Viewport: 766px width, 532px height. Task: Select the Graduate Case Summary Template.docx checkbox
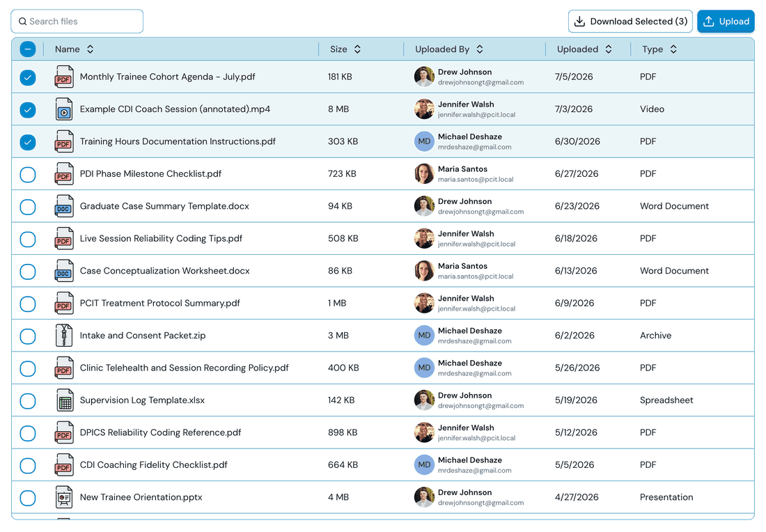point(28,207)
